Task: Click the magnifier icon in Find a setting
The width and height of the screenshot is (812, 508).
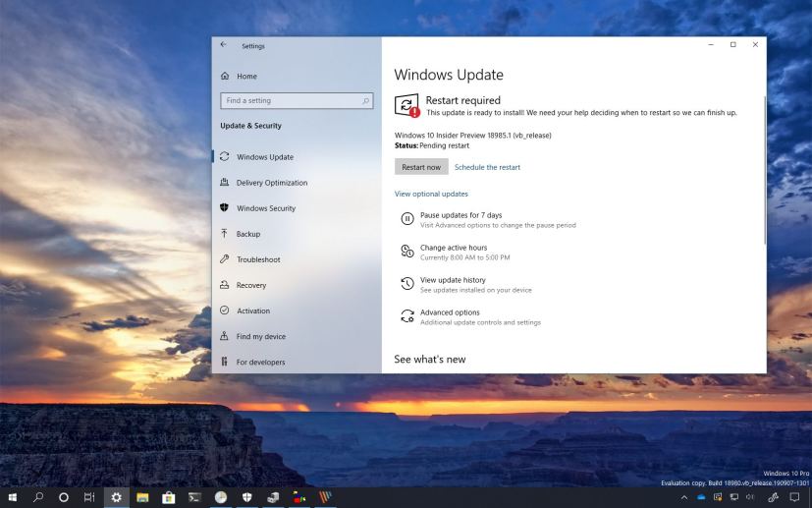Action: pos(365,100)
